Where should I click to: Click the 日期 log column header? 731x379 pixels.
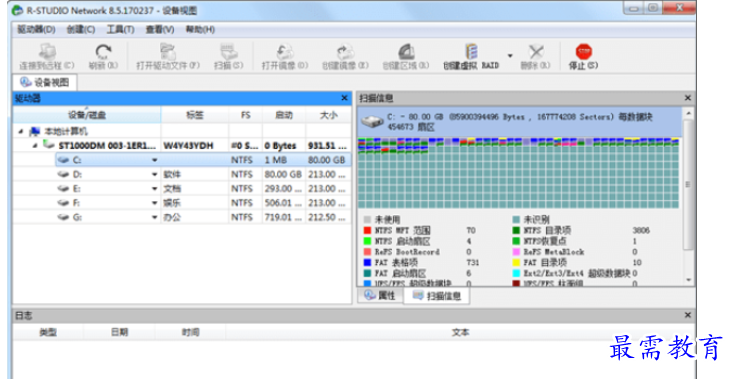pos(119,332)
